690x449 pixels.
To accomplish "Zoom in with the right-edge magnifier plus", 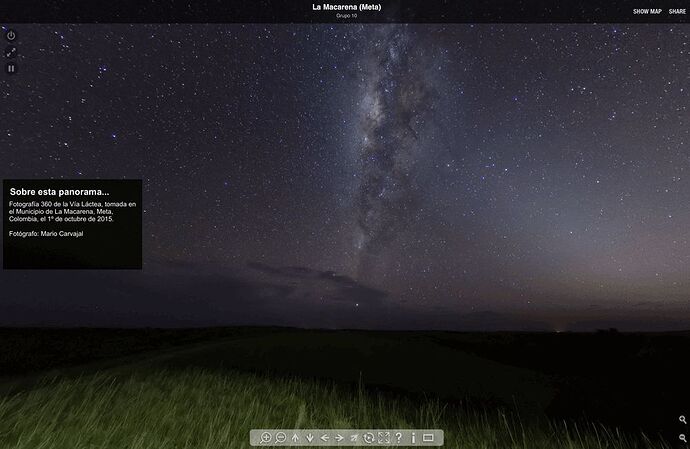I will click(x=683, y=420).
